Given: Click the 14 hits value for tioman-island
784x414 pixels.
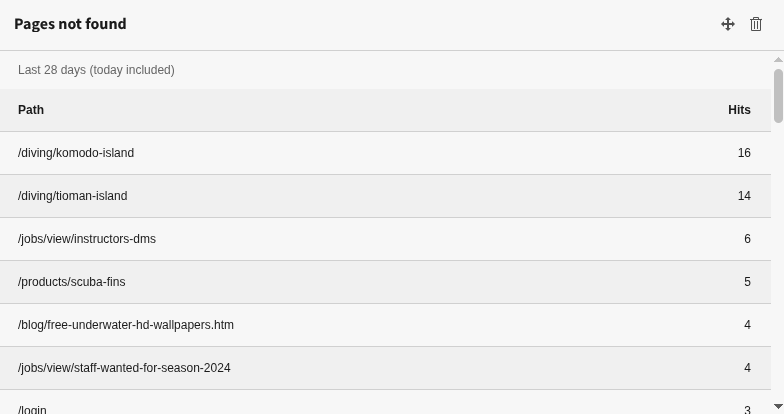Looking at the screenshot, I should click(743, 196).
